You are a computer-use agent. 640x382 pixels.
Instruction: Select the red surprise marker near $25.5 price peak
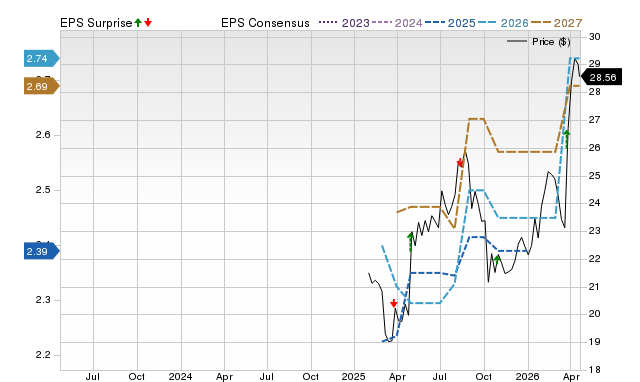tap(460, 162)
